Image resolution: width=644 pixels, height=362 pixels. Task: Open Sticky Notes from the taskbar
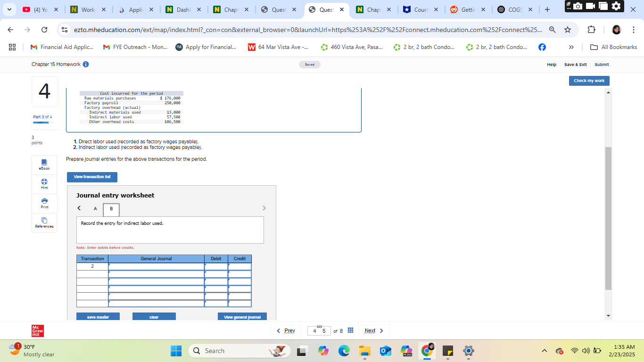(x=448, y=351)
